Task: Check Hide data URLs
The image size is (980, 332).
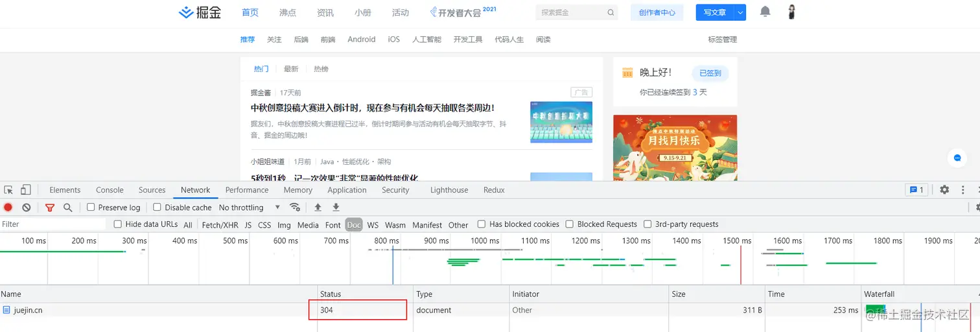Action: click(x=117, y=224)
